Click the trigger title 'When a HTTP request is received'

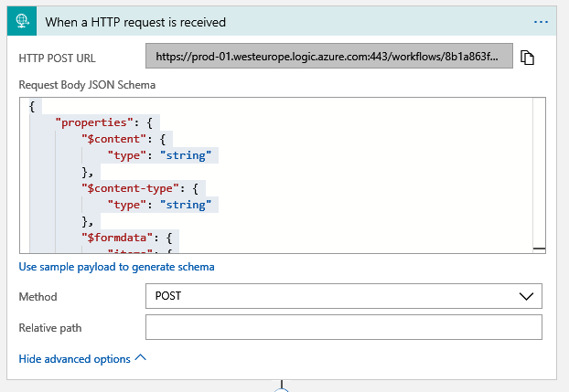(135, 22)
